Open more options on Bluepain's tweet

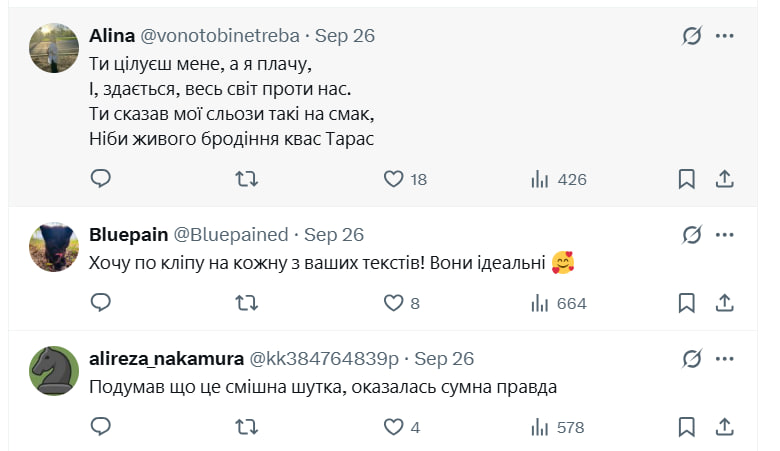point(726,235)
